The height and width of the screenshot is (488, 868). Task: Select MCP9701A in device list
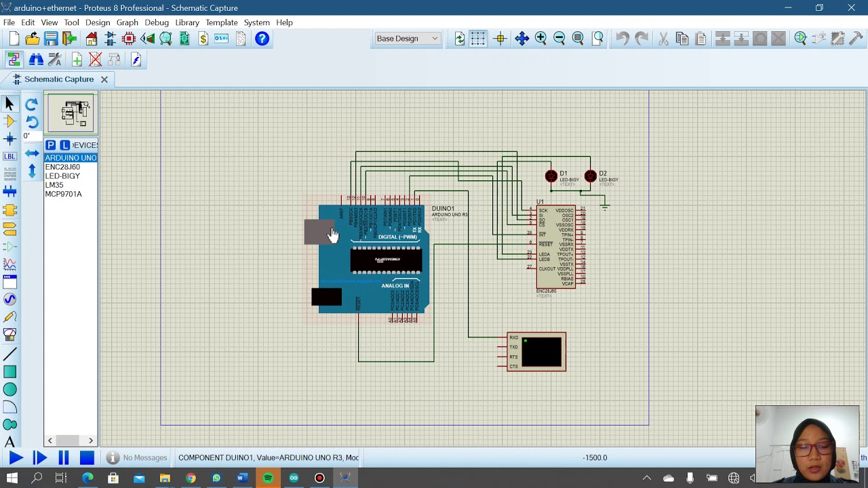pos(71,194)
